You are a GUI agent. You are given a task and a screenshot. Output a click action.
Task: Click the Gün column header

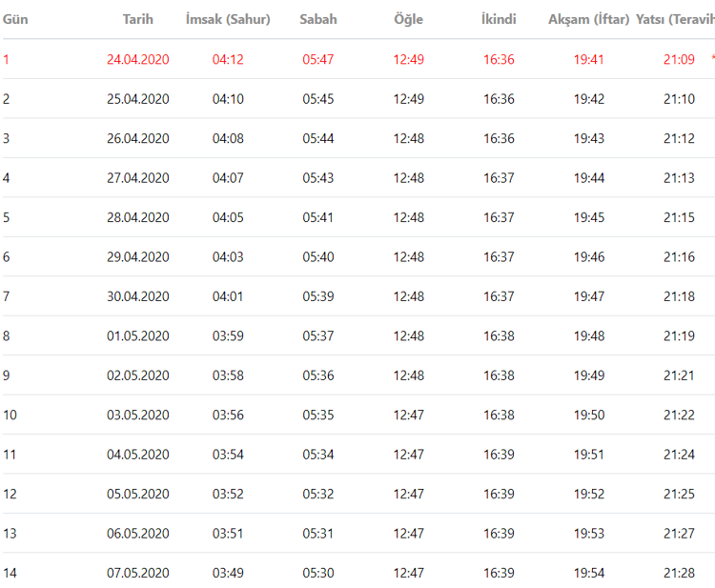15,20
